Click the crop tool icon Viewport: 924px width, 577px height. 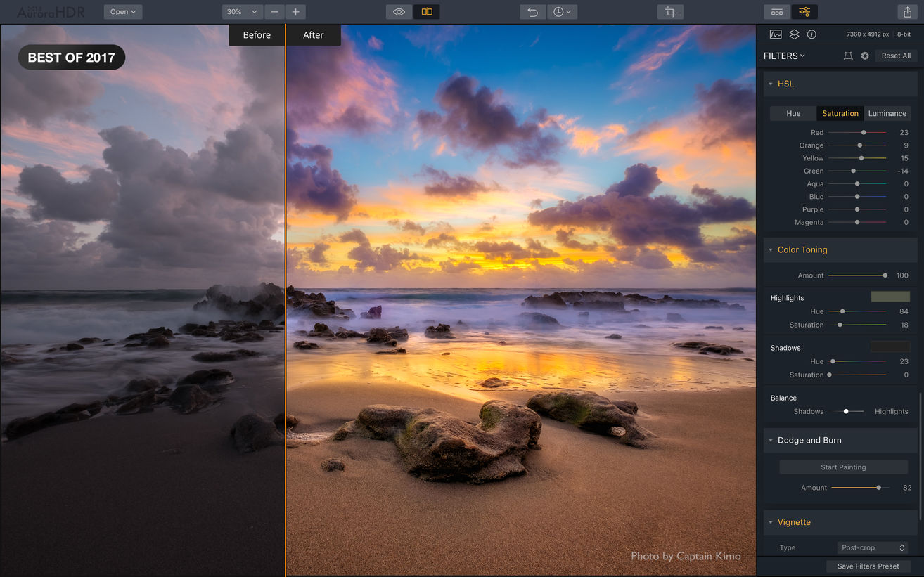(x=670, y=12)
